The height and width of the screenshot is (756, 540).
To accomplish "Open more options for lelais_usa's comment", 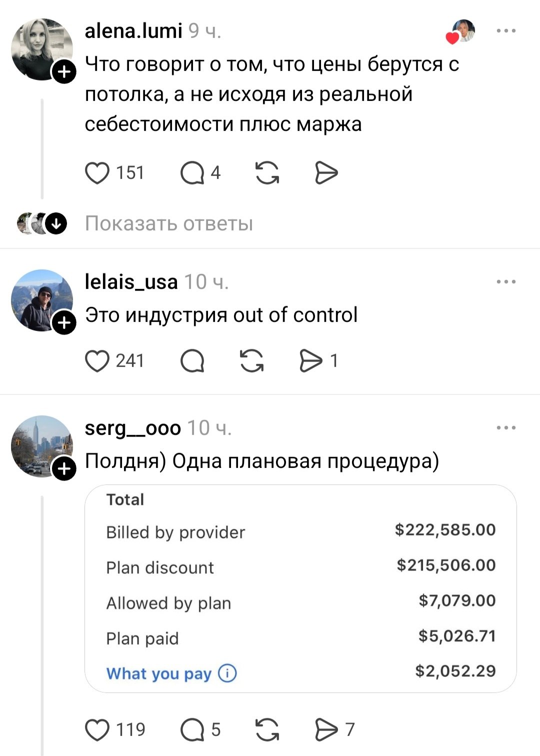I will tap(506, 282).
